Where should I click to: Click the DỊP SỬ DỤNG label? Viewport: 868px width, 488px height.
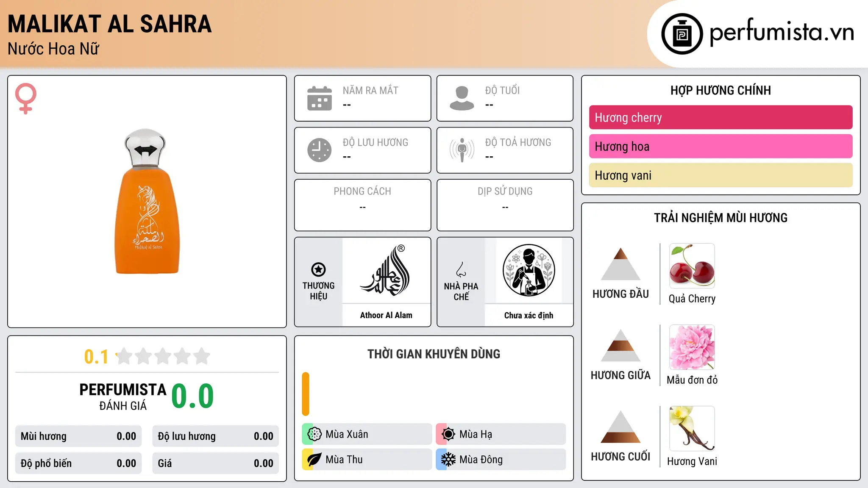(x=505, y=191)
